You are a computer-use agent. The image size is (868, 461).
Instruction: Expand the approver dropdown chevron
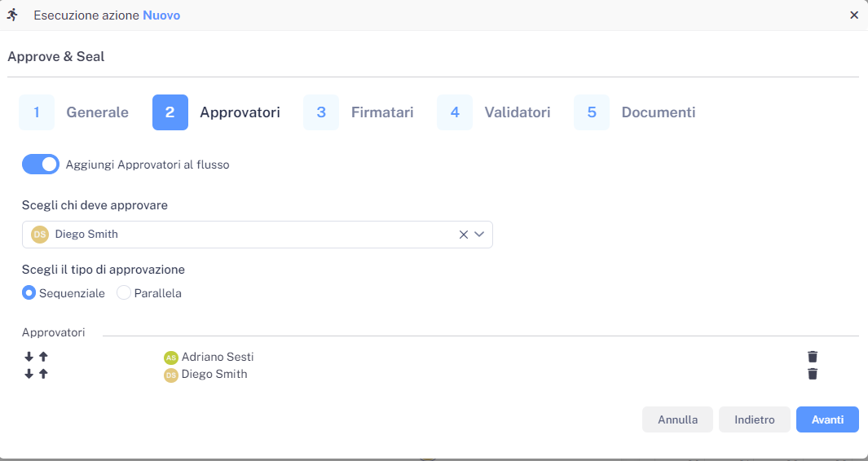[x=479, y=235]
